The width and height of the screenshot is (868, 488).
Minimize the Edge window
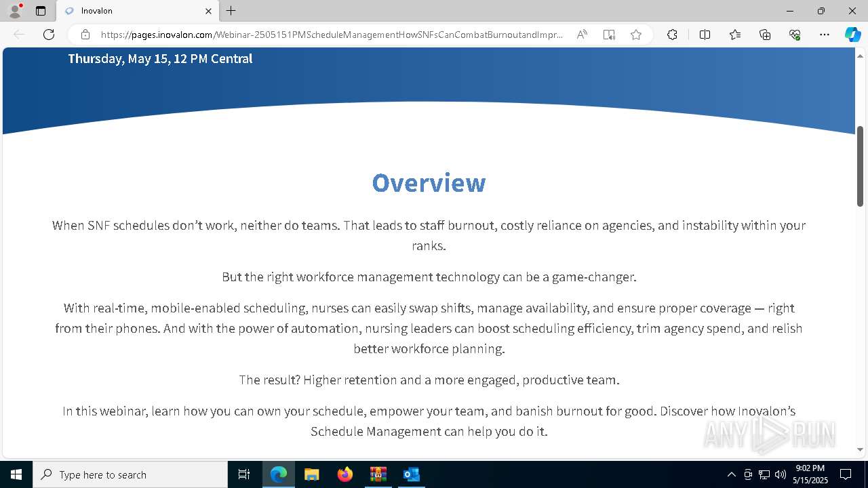(x=790, y=11)
